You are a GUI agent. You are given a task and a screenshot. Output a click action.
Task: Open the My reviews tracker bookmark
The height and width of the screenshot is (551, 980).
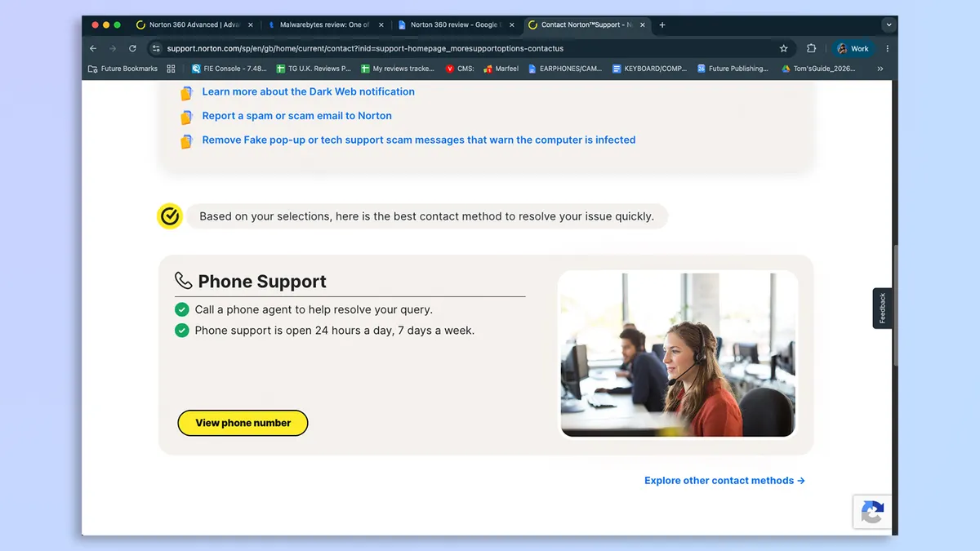(x=398, y=69)
